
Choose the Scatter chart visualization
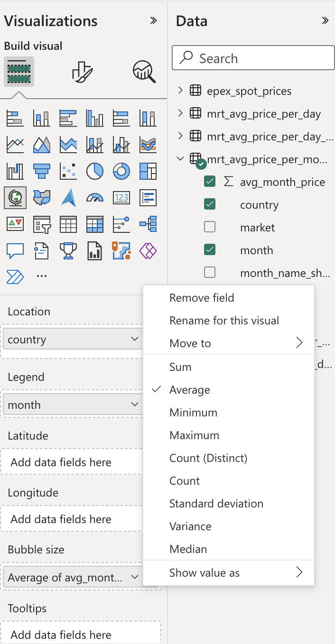68,171
